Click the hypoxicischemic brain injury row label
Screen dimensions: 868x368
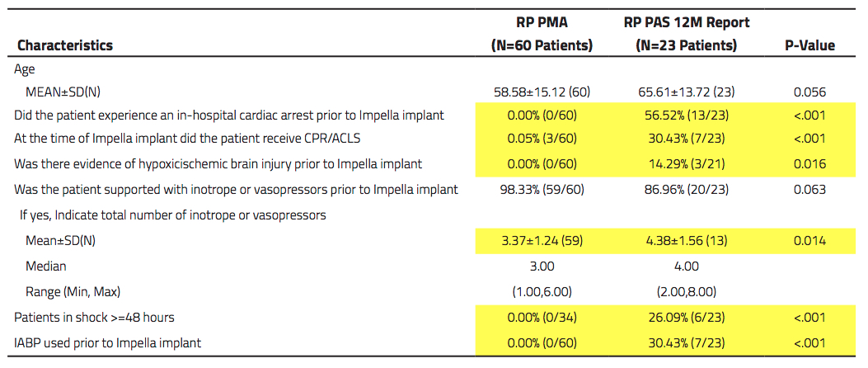(x=218, y=164)
